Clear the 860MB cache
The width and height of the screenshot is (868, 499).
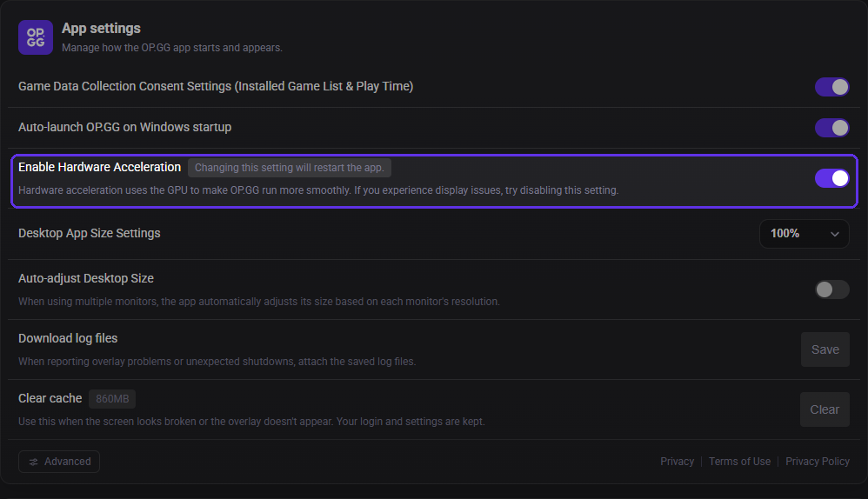pyautogui.click(x=825, y=409)
